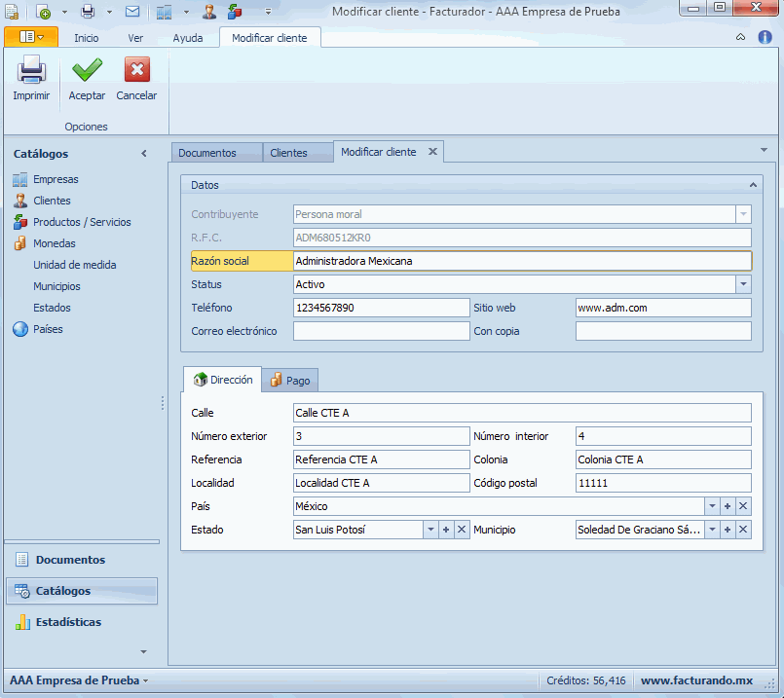Clear the Estado selection with X button
The width and height of the screenshot is (784, 698).
(x=462, y=530)
